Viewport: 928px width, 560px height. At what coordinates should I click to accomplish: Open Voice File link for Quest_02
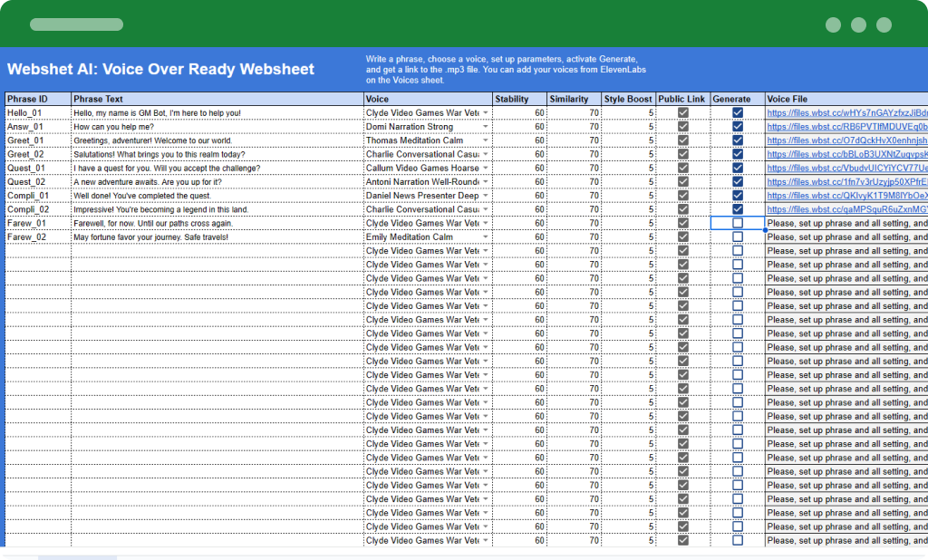point(847,182)
